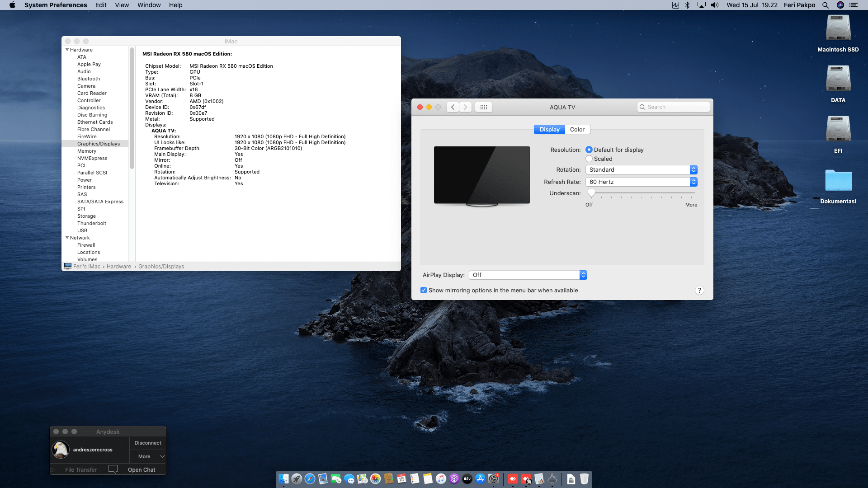The image size is (868, 488).
Task: Switch to the Color tab
Action: pos(577,129)
